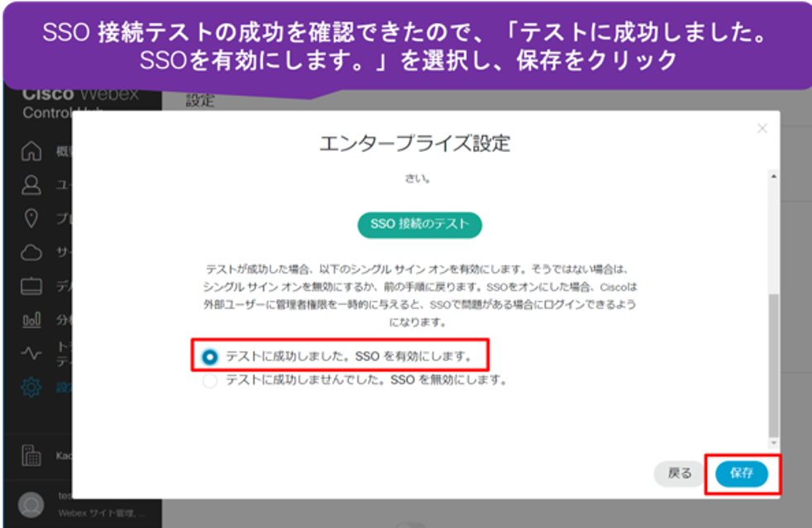The width and height of the screenshot is (812, 528).
Task: Select the Analytics bar chart icon
Action: (x=33, y=318)
